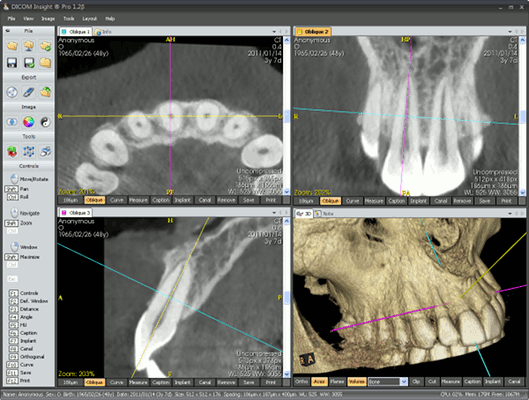Click the Navigate mouse icon

14,213
